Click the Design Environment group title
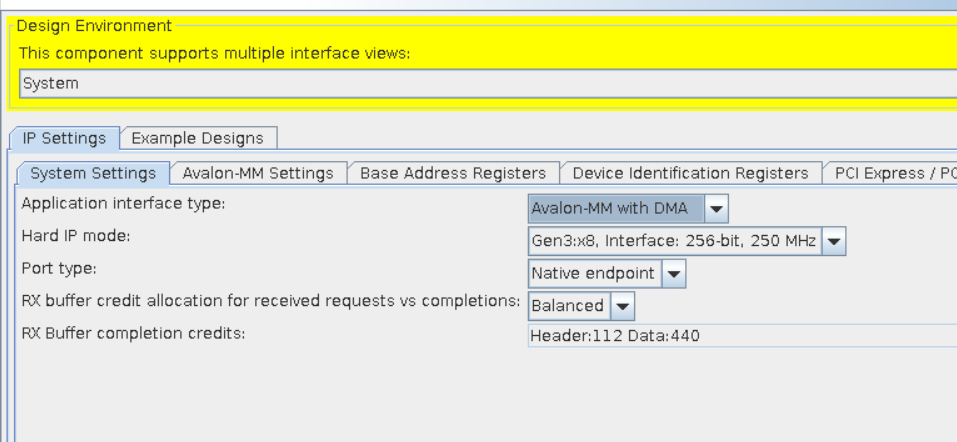This screenshot has width=957, height=442. click(x=95, y=26)
